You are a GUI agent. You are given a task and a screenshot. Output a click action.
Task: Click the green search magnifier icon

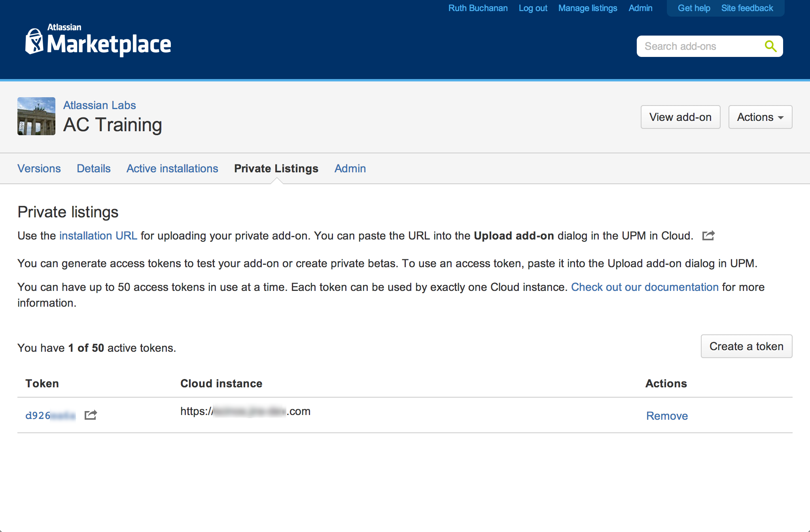point(770,46)
